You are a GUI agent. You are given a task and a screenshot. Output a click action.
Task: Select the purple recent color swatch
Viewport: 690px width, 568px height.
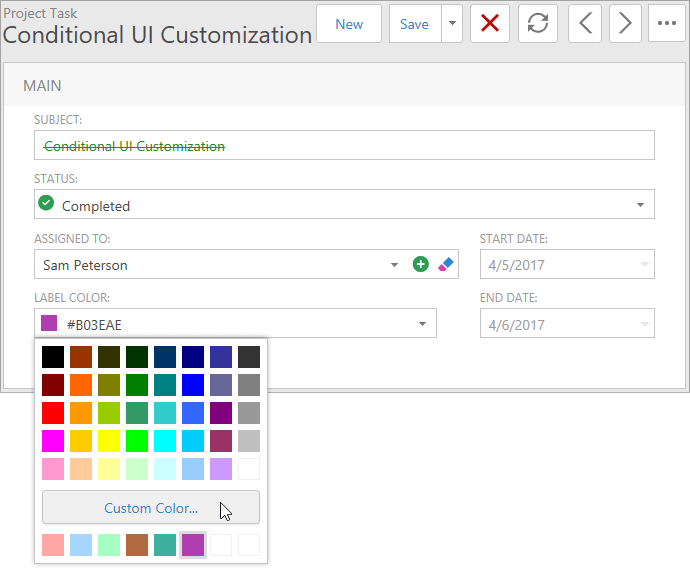point(193,545)
